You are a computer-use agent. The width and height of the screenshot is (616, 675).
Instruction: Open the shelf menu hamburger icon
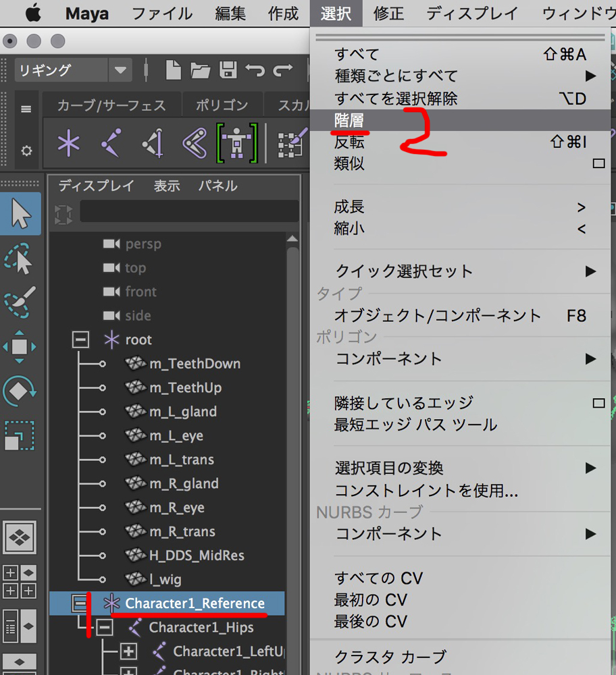(26, 109)
